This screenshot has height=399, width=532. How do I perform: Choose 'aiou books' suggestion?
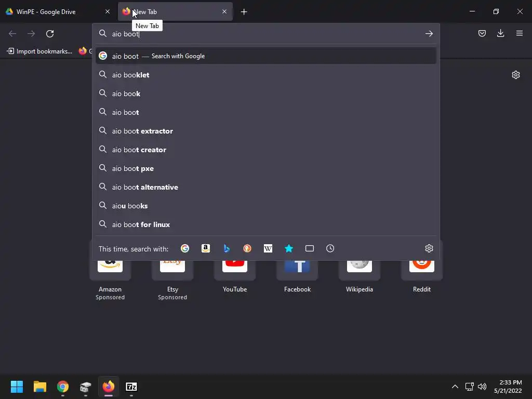[x=265, y=206]
